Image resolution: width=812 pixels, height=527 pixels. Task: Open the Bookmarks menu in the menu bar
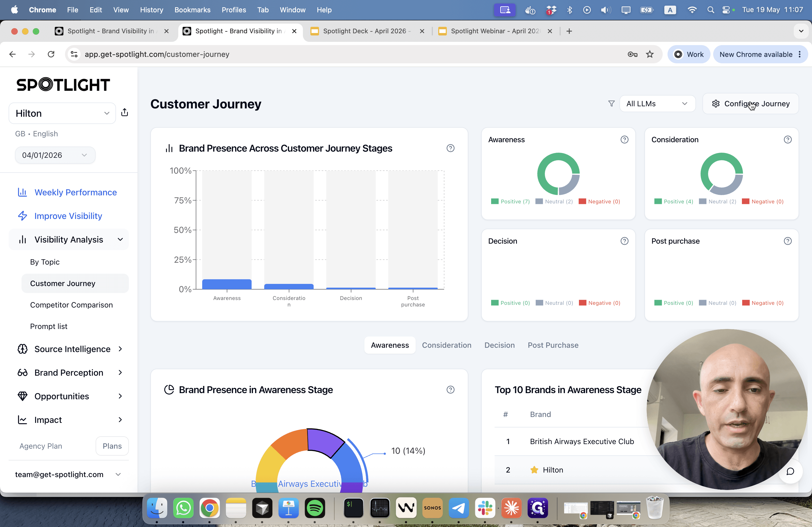pos(193,10)
